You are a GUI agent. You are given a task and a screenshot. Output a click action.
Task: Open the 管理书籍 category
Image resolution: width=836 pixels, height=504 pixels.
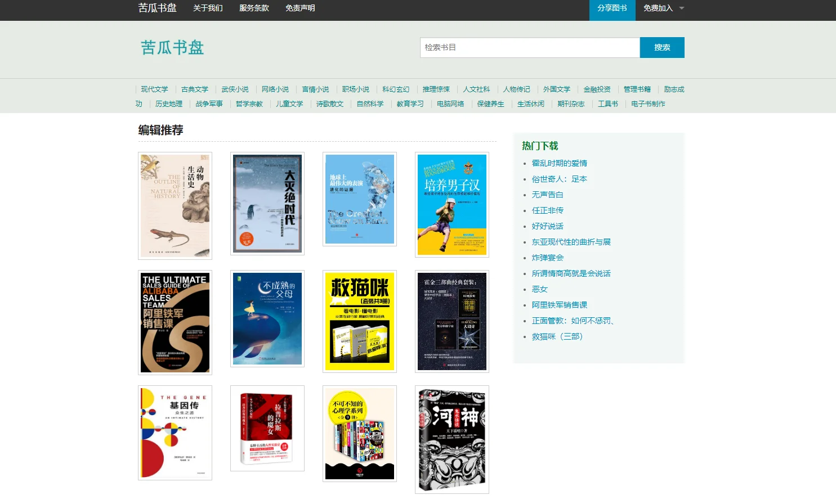637,89
